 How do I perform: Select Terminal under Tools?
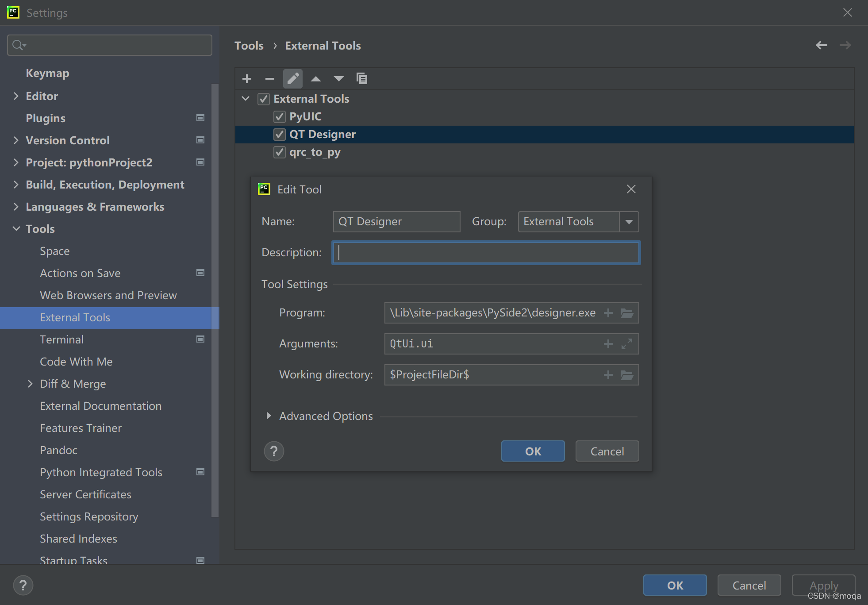coord(61,339)
